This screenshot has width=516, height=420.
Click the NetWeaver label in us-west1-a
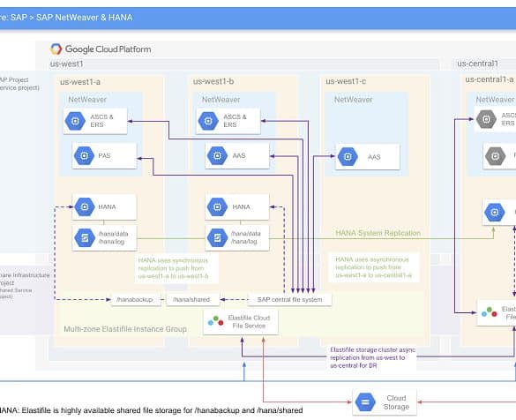point(87,100)
